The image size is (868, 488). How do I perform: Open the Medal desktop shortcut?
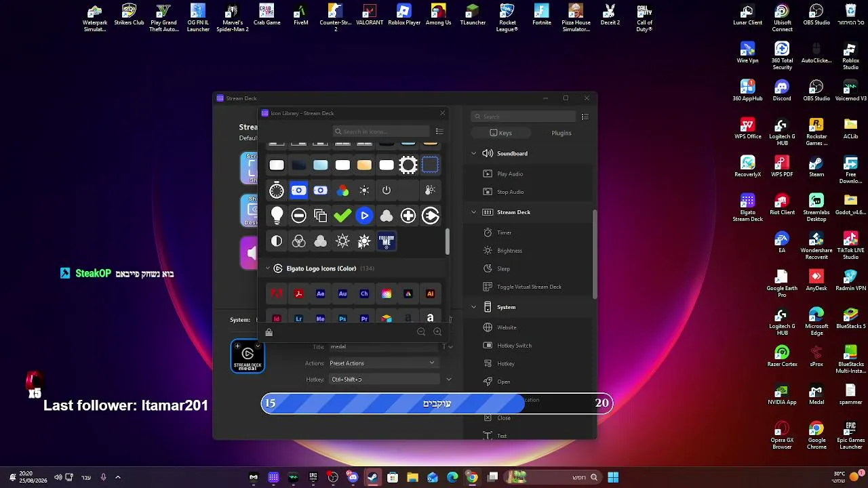click(x=816, y=394)
